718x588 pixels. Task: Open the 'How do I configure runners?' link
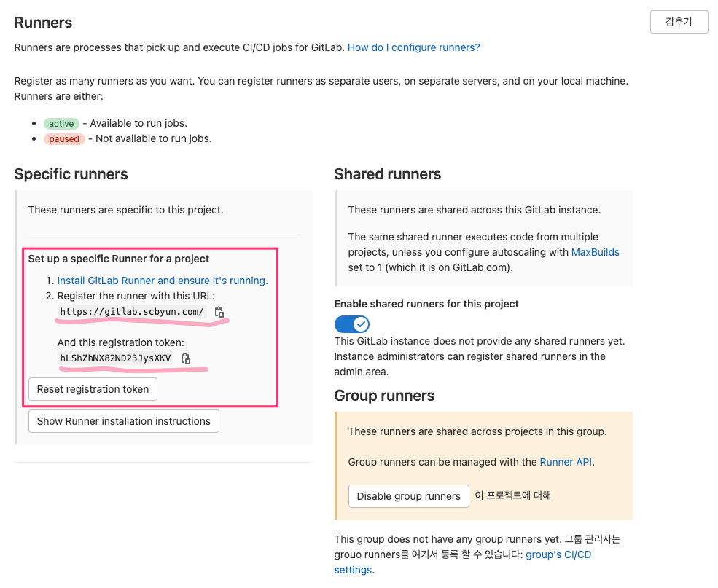click(x=413, y=47)
